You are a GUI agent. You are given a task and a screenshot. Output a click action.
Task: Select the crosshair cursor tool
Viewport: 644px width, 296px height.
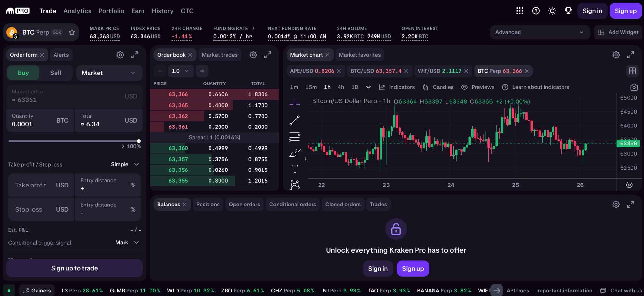(x=295, y=104)
